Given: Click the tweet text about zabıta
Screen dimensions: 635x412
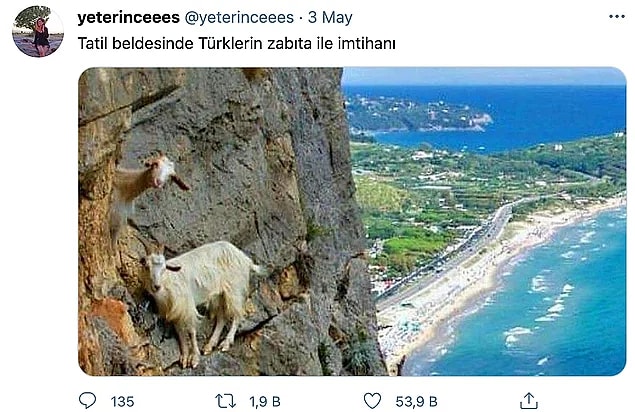Looking at the screenshot, I should pos(236,43).
